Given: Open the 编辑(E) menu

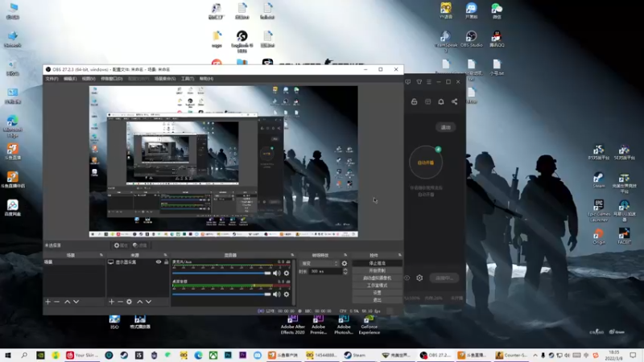Looking at the screenshot, I should click(x=70, y=78).
